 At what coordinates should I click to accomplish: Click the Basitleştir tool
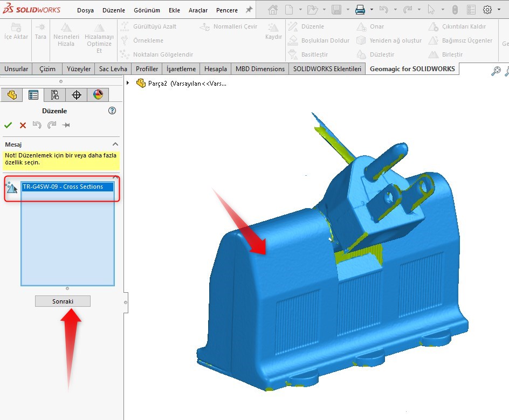point(308,54)
